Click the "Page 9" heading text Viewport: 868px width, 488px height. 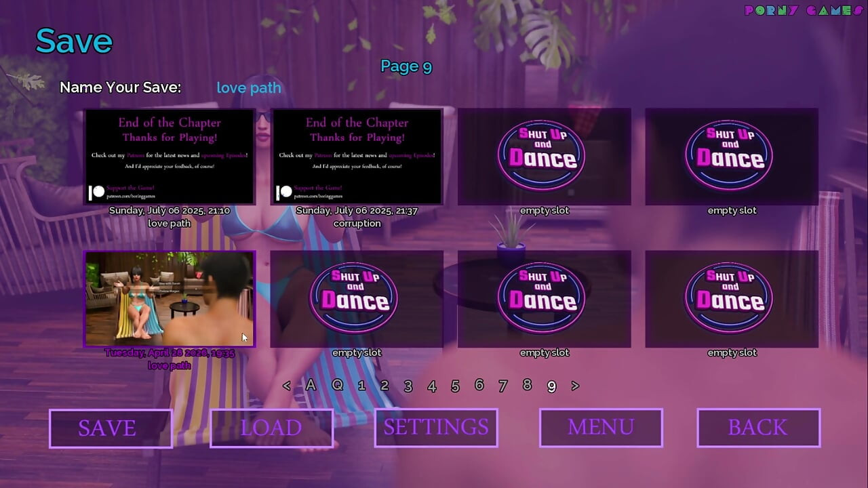(x=406, y=66)
